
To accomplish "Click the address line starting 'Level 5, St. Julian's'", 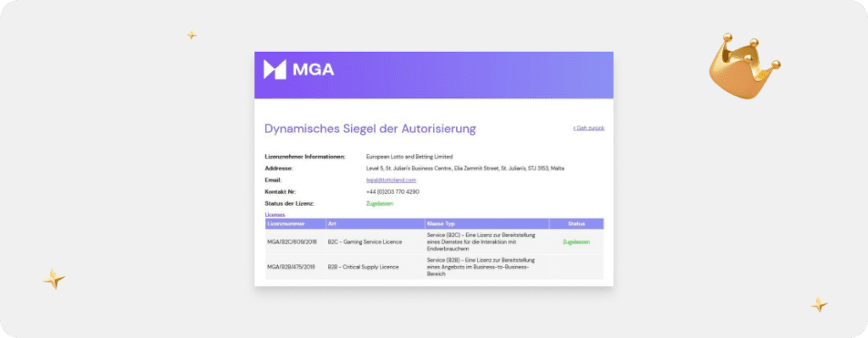I will coord(465,169).
